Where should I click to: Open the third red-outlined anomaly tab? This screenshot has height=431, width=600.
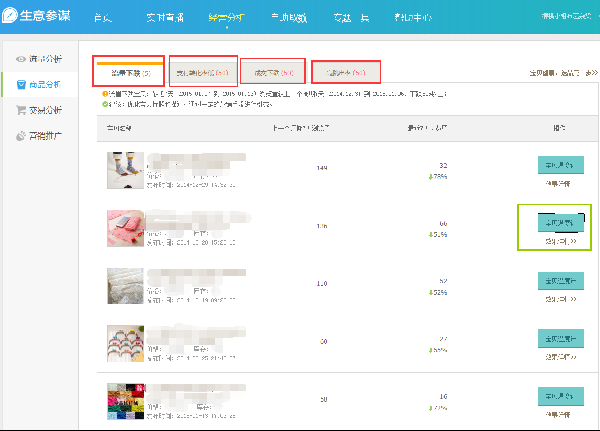click(x=273, y=71)
